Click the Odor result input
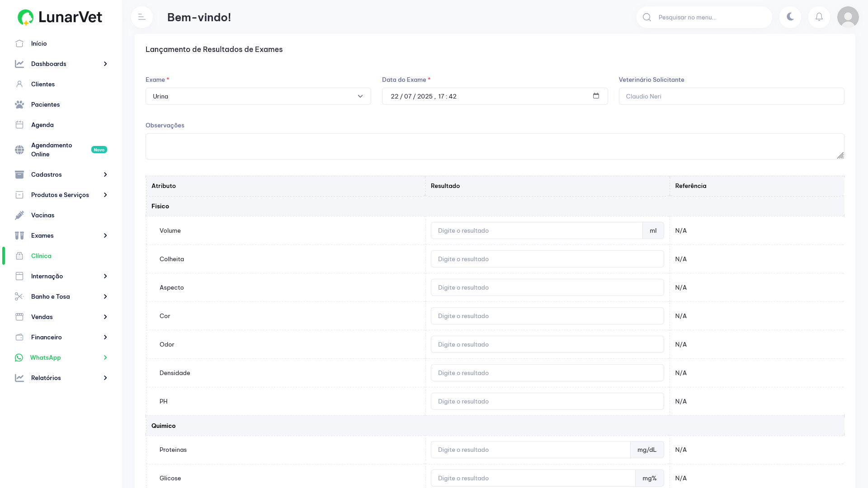Image resolution: width=868 pixels, height=488 pixels. pos(547,344)
